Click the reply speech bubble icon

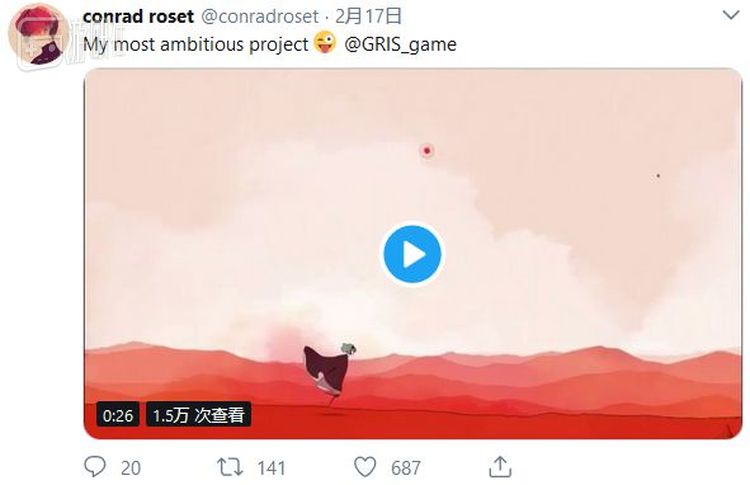(x=95, y=466)
